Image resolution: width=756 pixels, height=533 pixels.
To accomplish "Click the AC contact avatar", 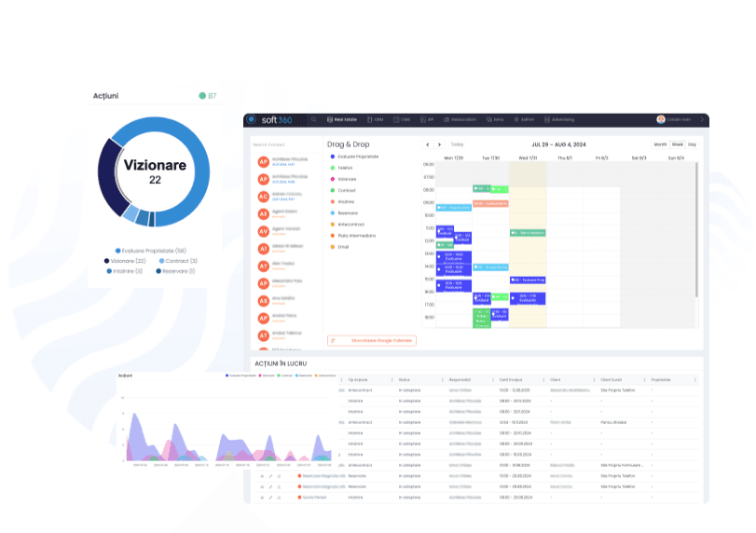I will click(263, 197).
